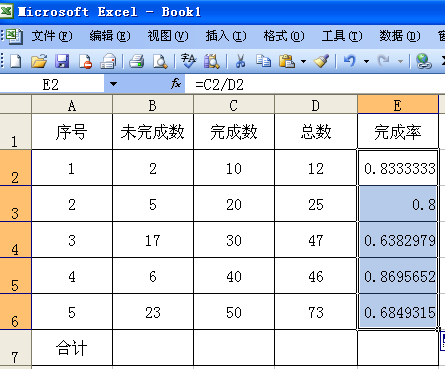Click the fx Insert Function button
The width and height of the screenshot is (445, 369).
[x=176, y=84]
